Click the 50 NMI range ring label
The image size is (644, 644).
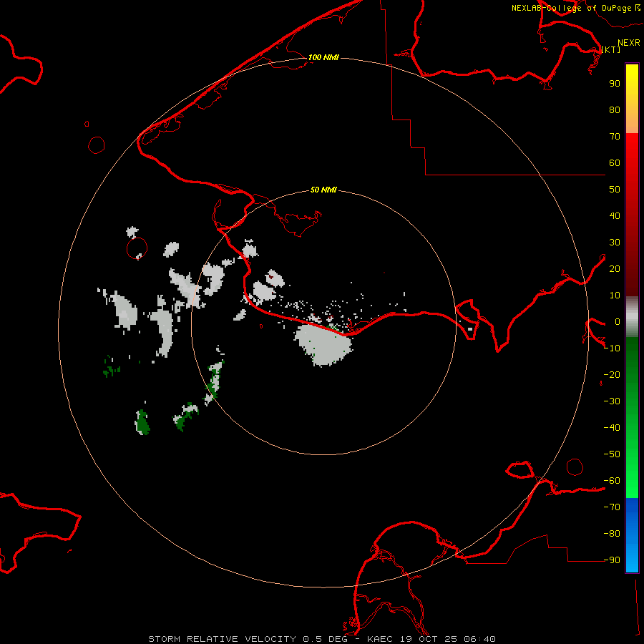[x=323, y=190]
